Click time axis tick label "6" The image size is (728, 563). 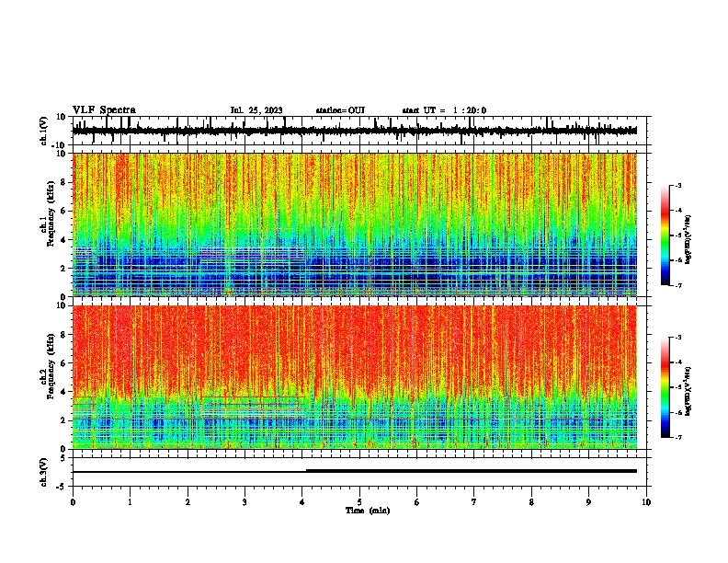(x=417, y=501)
